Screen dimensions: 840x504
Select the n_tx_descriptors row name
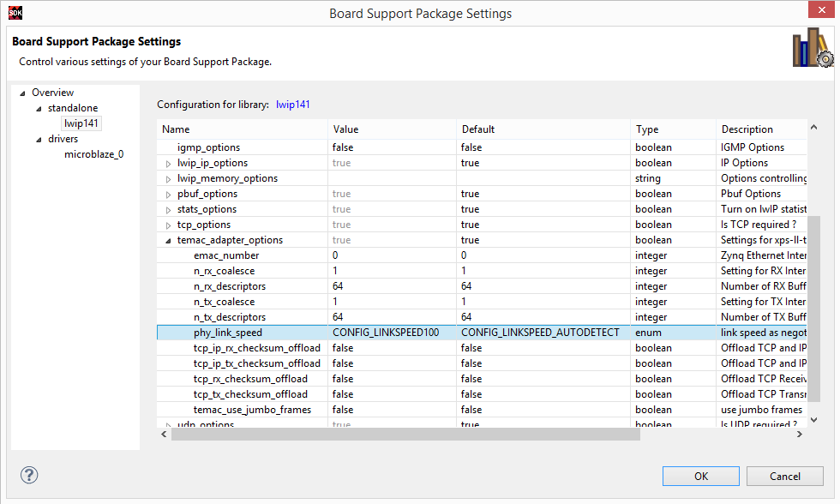230,317
